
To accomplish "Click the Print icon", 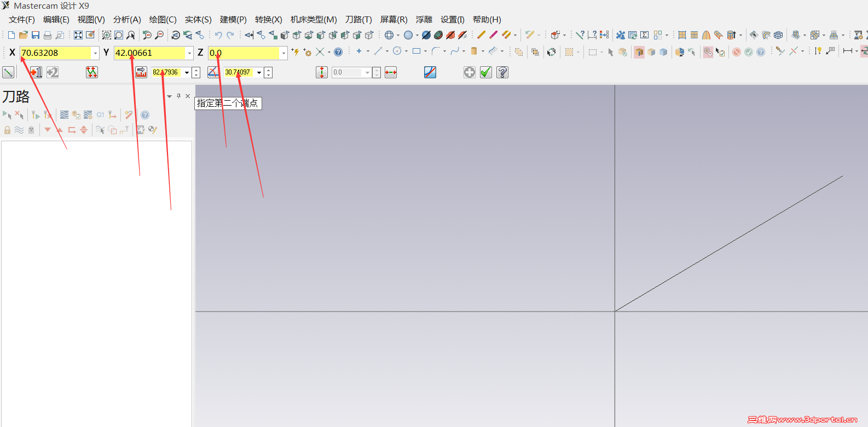I will (48, 35).
